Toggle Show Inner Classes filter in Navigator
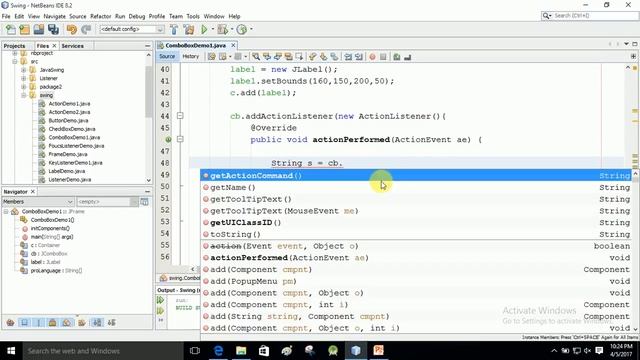640x360 pixels. (x=67, y=323)
